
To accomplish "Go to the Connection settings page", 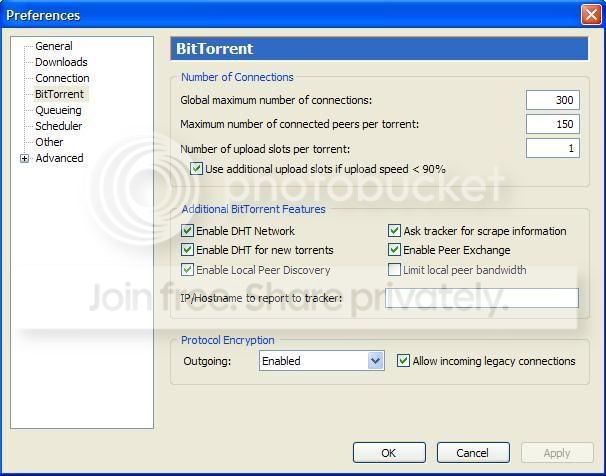I will [x=62, y=78].
